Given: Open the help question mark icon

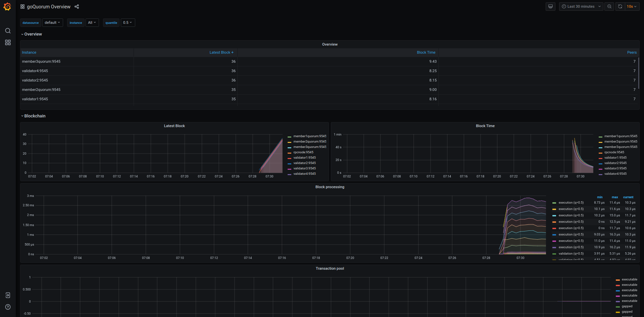Looking at the screenshot, I should coord(8,307).
